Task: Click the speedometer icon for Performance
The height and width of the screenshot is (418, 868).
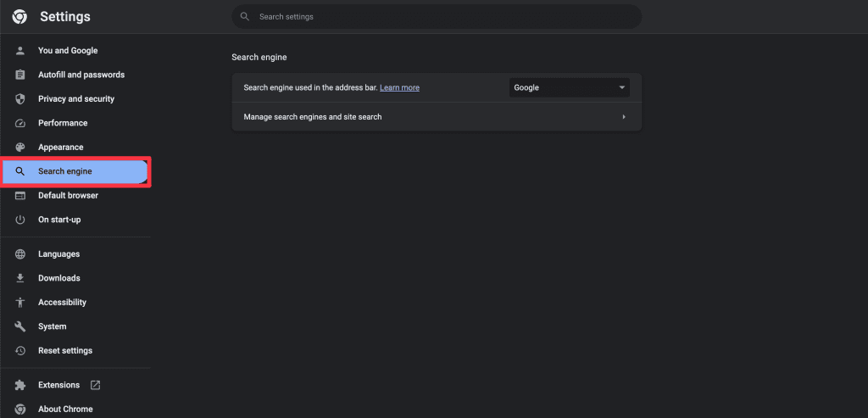Action: click(x=20, y=123)
